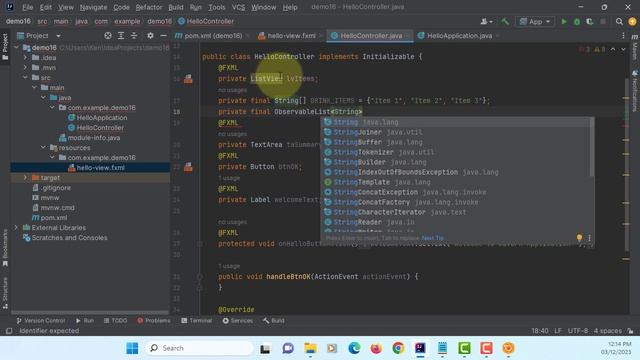
Task: Open Bookmarks side tool window
Action: pos(5,247)
